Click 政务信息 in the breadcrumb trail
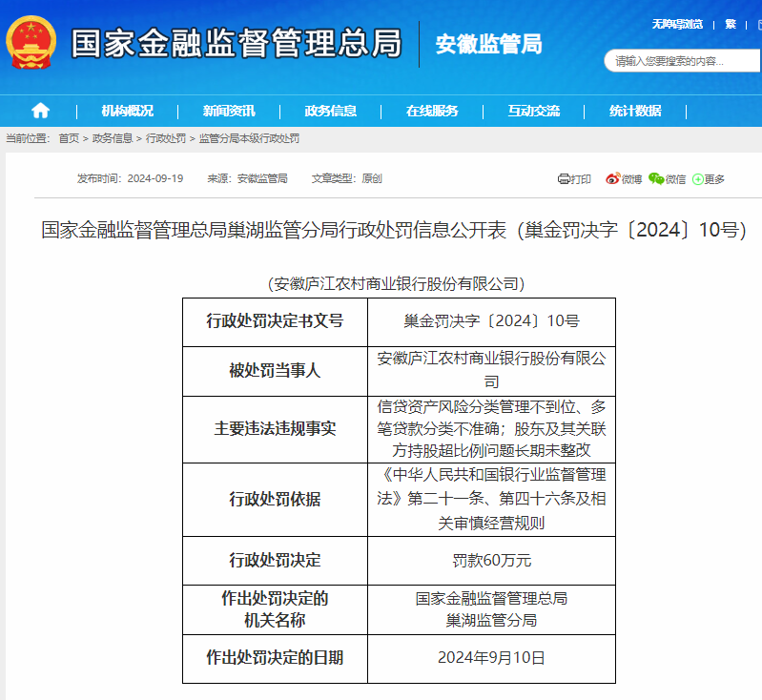Image resolution: width=762 pixels, height=700 pixels. (x=113, y=139)
